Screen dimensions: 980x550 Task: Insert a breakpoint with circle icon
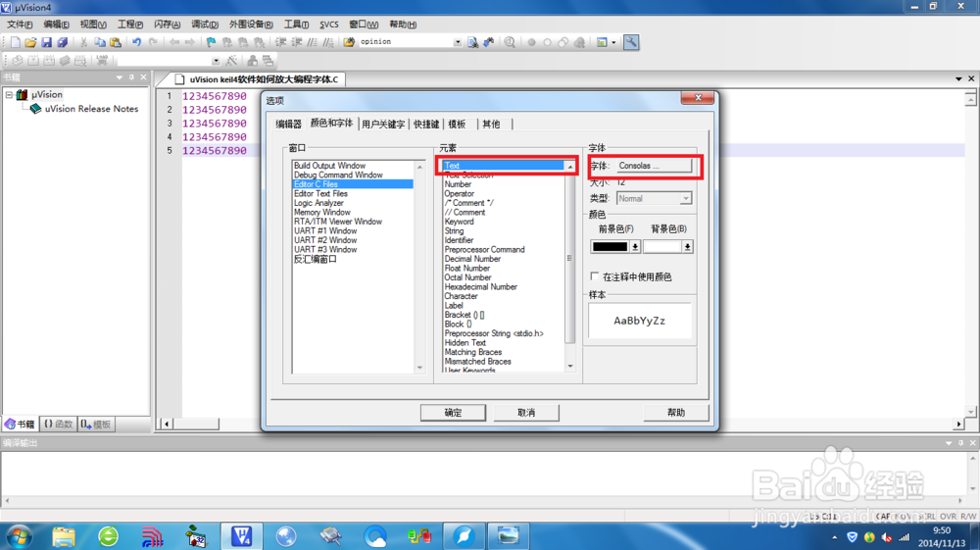pyautogui.click(x=531, y=42)
